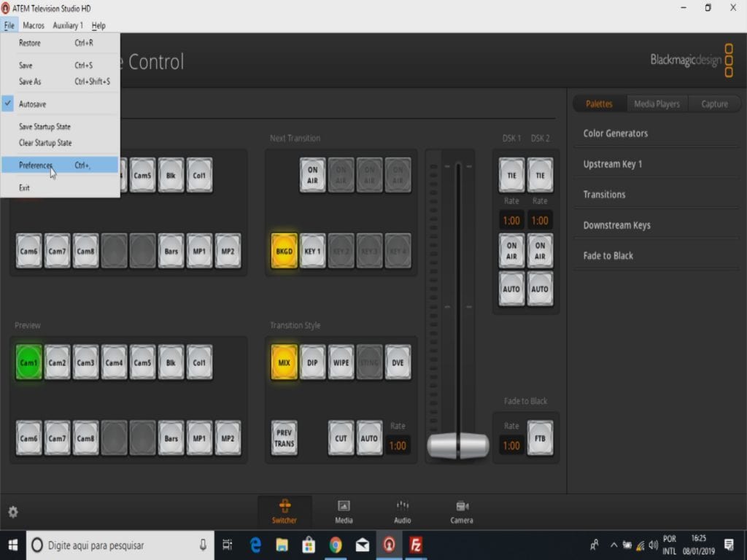This screenshot has height=560, width=747.
Task: Open the Camera page icon
Action: pyautogui.click(x=462, y=511)
